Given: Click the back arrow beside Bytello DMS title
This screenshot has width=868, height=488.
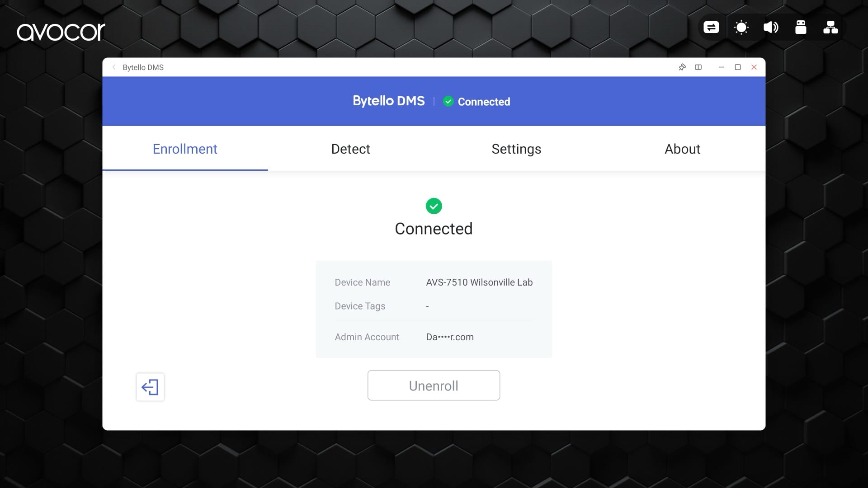Looking at the screenshot, I should (114, 67).
